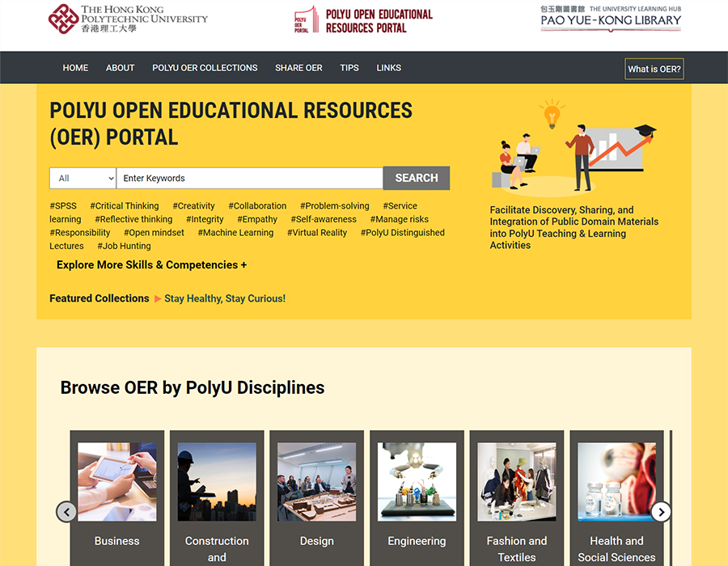The image size is (728, 566).
Task: Click the What is OER? button
Action: tap(654, 69)
